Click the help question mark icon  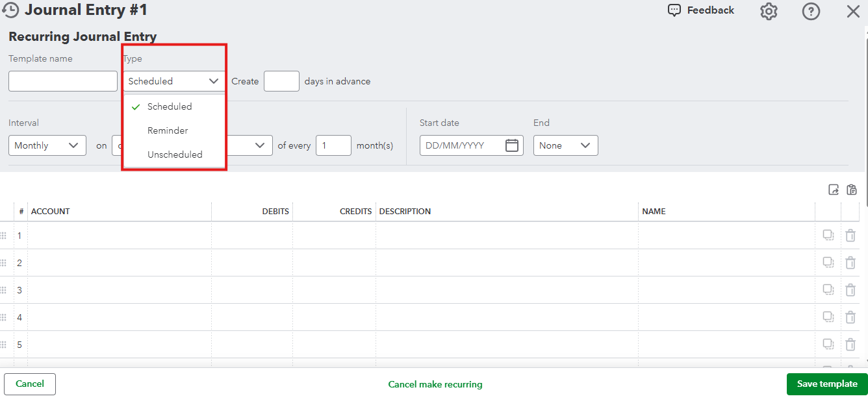(811, 11)
